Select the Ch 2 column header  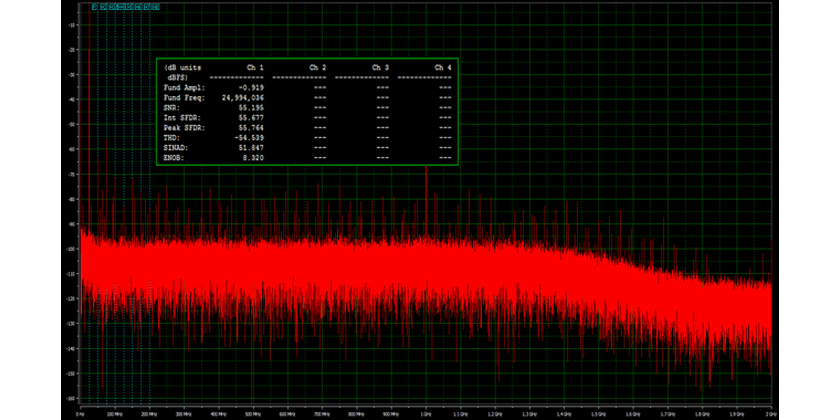(x=318, y=67)
